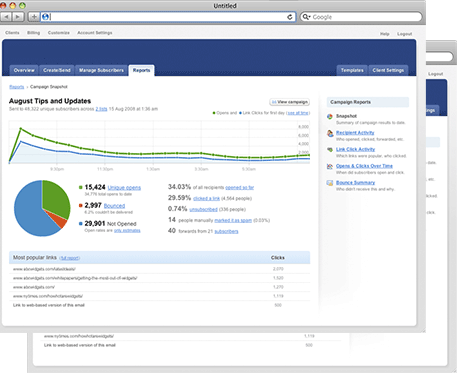Click the browser back arrow button

click(x=6, y=17)
